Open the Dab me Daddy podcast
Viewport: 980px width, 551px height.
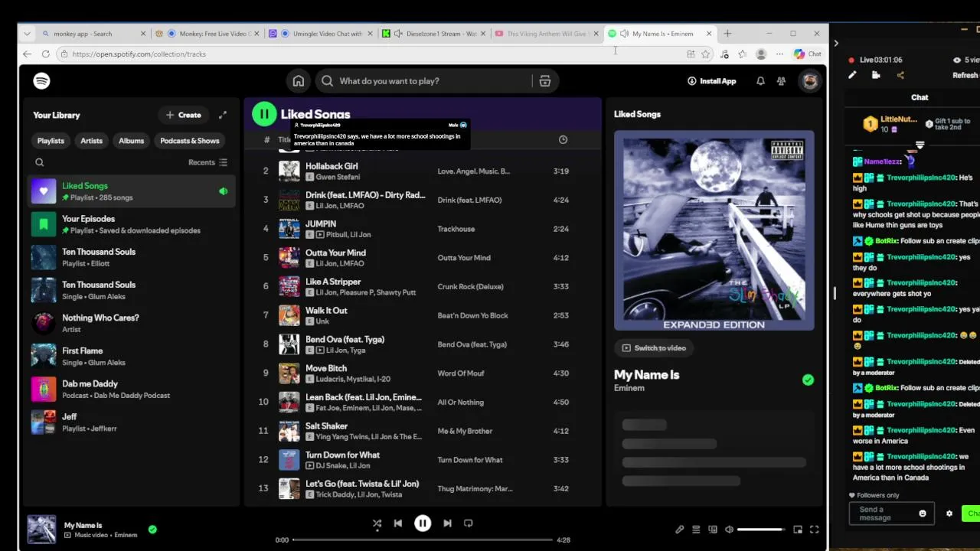pos(130,390)
